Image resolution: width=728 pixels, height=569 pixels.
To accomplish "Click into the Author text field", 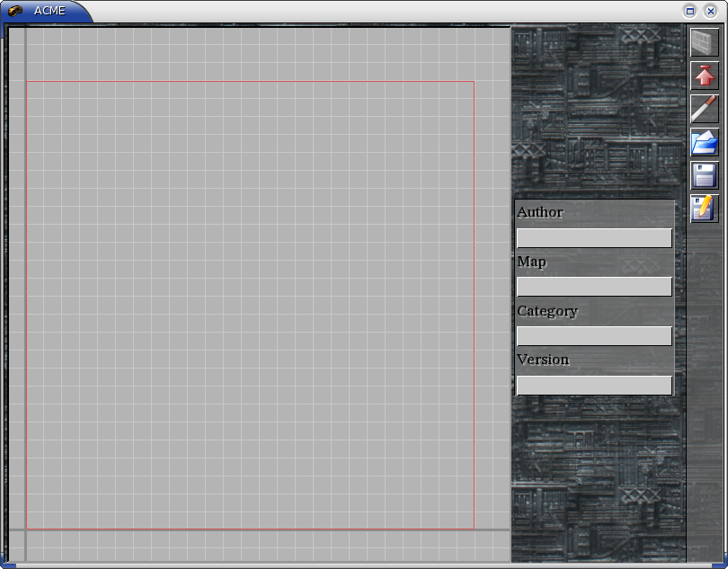I will 594,238.
